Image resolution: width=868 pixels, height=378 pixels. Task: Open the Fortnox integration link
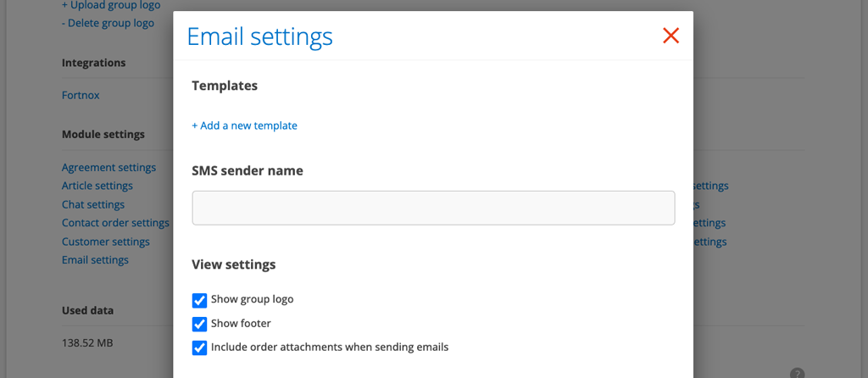coord(81,95)
